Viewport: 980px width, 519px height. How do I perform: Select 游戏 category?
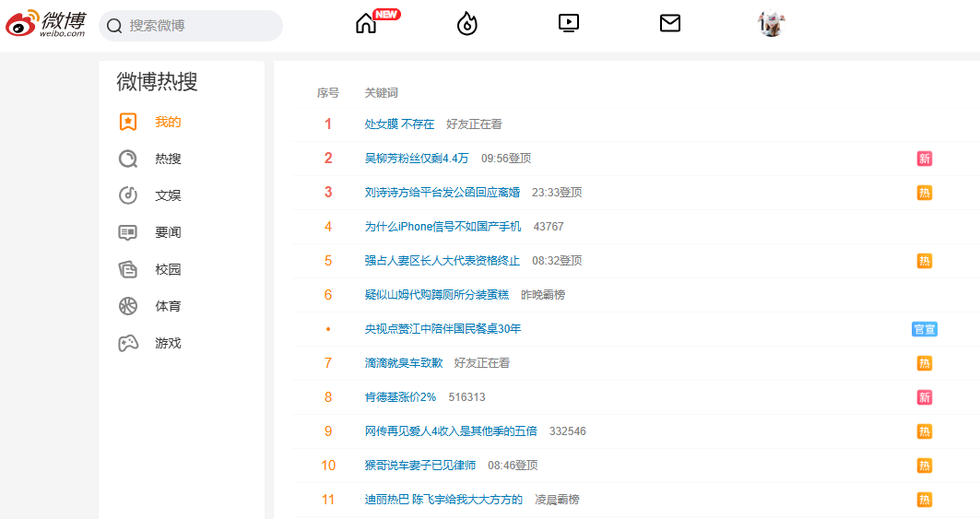(168, 343)
